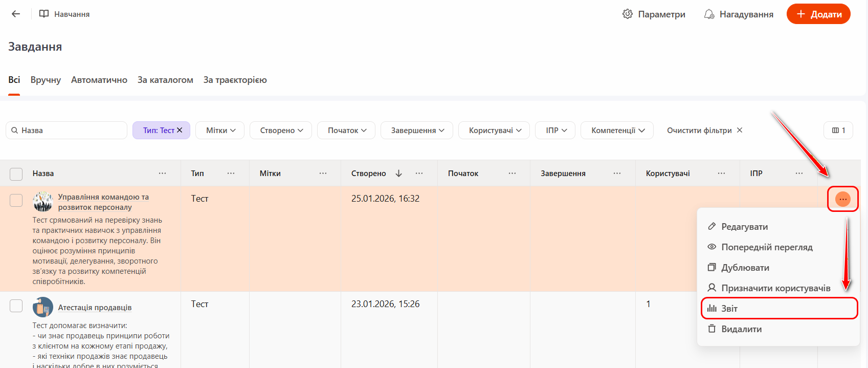
Task: Open Параметри settings gear
Action: pyautogui.click(x=628, y=14)
